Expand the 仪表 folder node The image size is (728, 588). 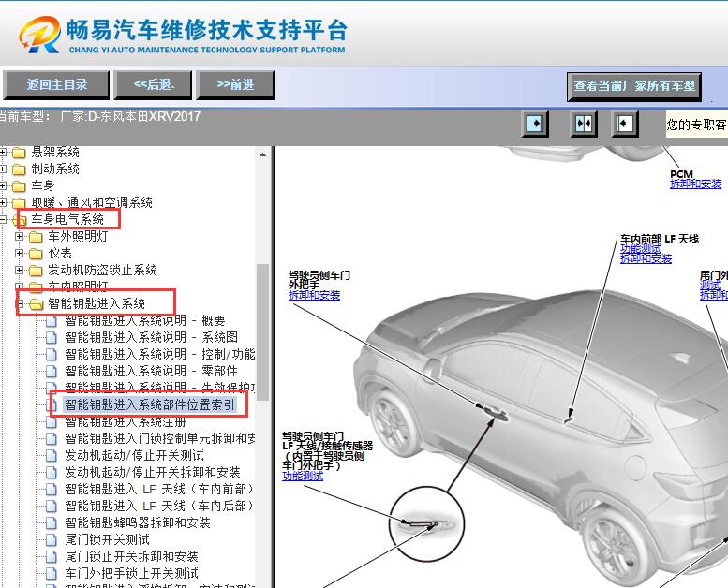click(19, 253)
